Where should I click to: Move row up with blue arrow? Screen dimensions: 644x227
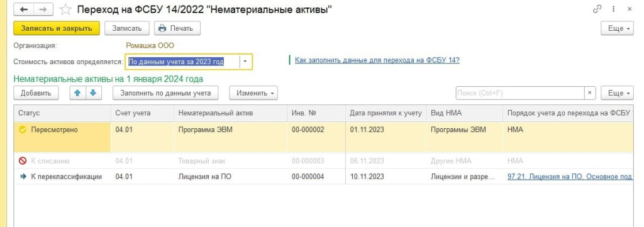click(x=77, y=93)
